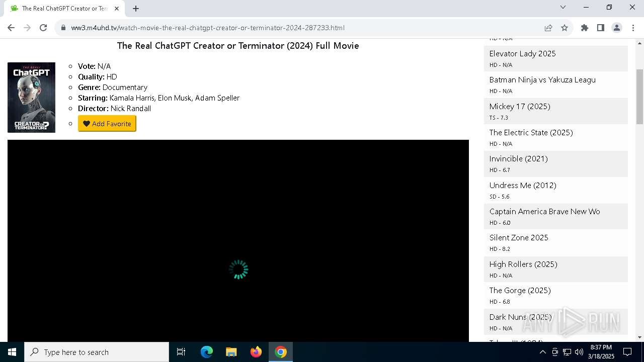Image resolution: width=644 pixels, height=362 pixels.
Task: Click the browser back arrow
Action: pyautogui.click(x=11, y=28)
